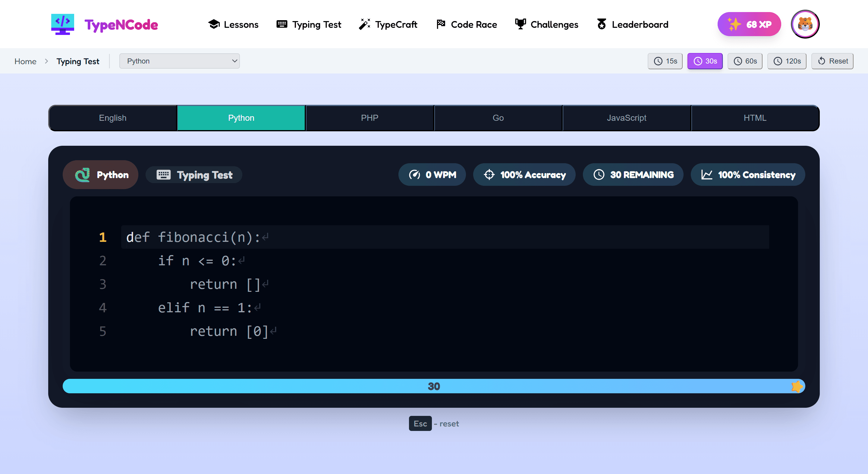The width and height of the screenshot is (868, 474).
Task: Click the Python snake icon badge
Action: coord(83,174)
